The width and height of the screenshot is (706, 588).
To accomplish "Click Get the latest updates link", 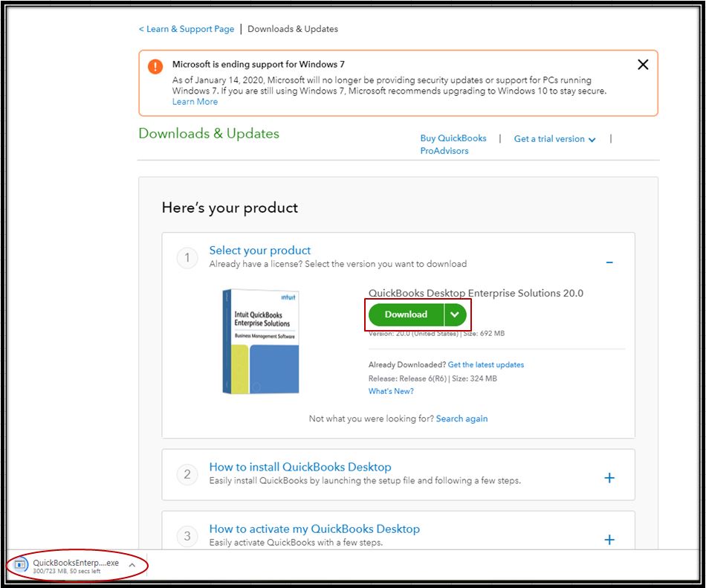I will point(486,365).
